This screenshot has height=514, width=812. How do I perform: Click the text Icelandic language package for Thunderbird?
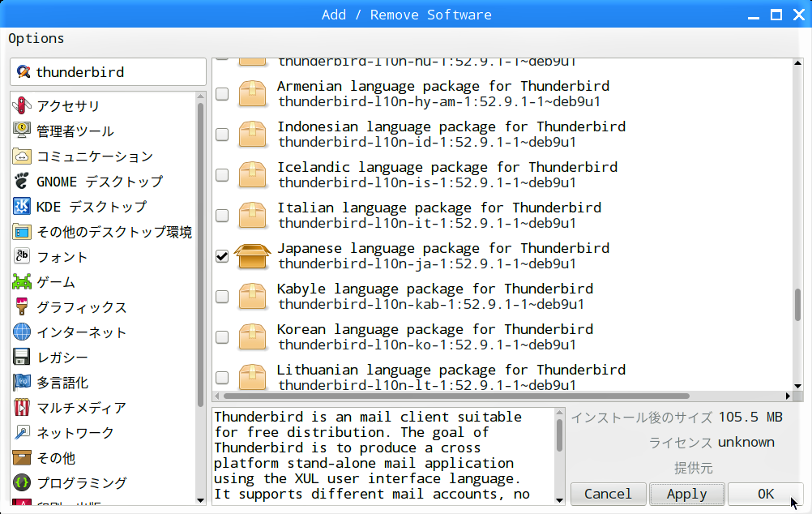(447, 167)
